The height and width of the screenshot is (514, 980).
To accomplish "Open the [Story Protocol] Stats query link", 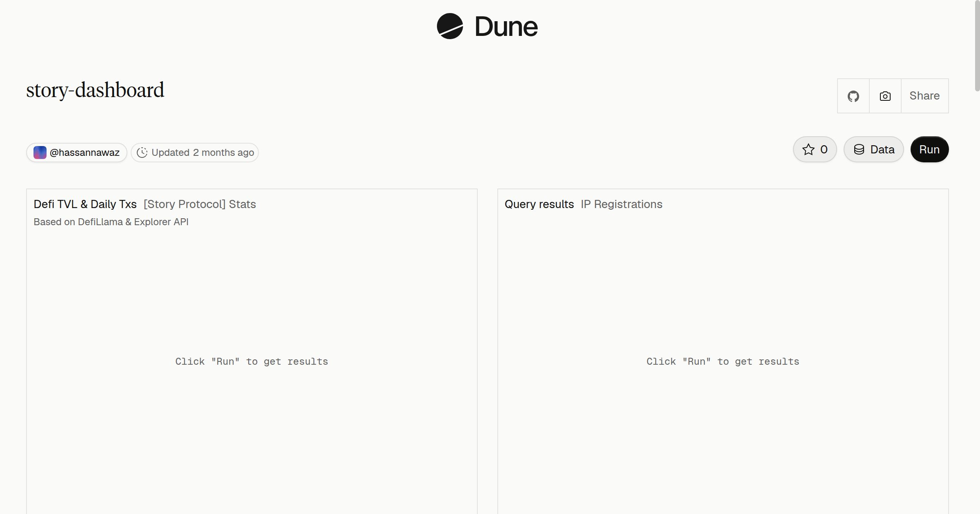I will pyautogui.click(x=200, y=204).
